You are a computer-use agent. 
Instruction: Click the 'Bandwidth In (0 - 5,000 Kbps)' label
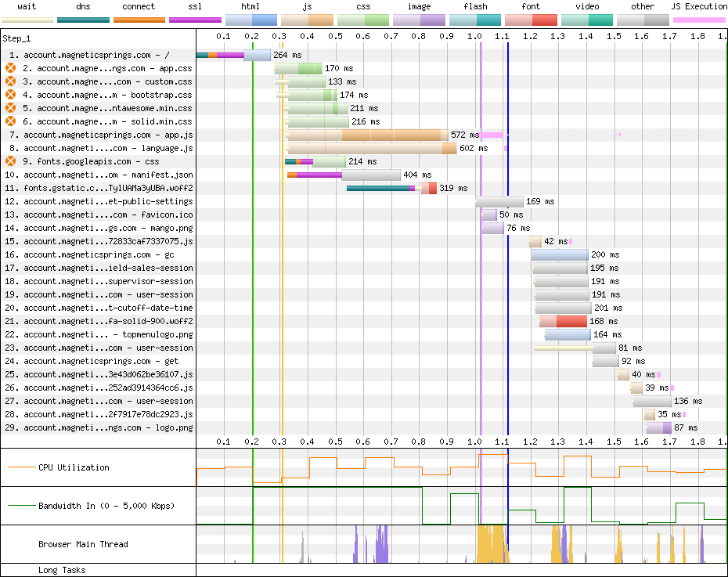point(106,506)
